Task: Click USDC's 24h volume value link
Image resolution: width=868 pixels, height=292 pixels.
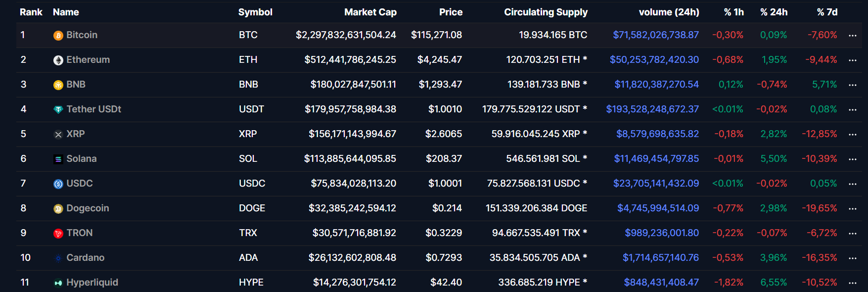Action: click(x=656, y=183)
